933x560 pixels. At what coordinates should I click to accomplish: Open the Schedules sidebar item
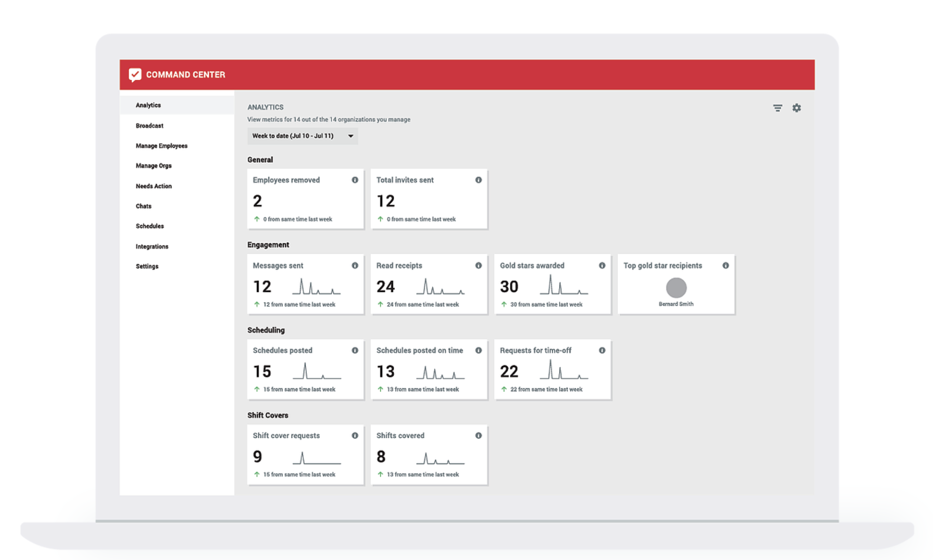(x=150, y=226)
